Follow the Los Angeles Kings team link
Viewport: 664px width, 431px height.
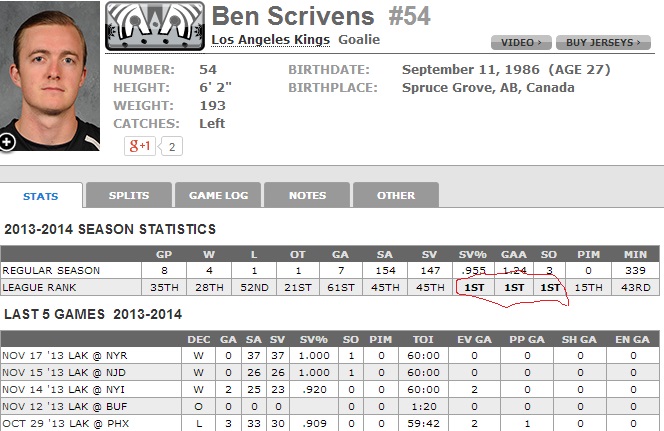click(271, 40)
